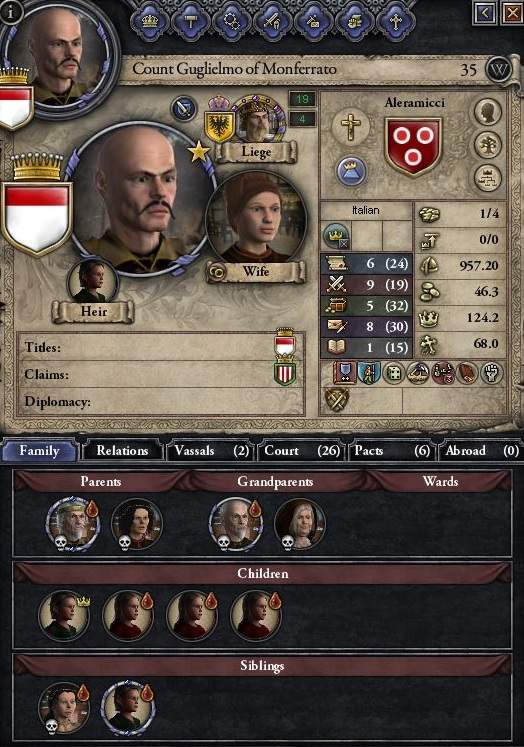
Task: Open the Realm crown icon in top bar
Action: 149,21
